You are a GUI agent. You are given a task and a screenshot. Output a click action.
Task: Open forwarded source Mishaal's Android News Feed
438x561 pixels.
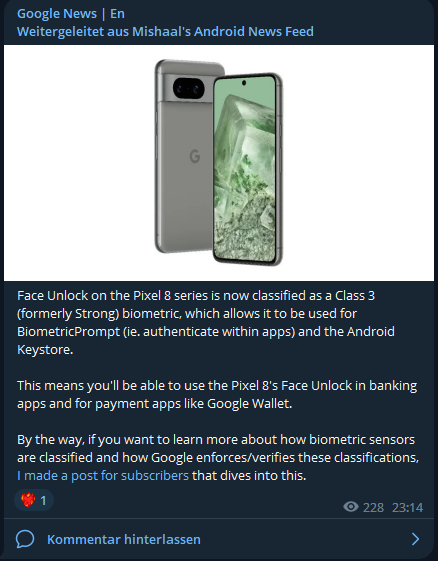tap(223, 31)
